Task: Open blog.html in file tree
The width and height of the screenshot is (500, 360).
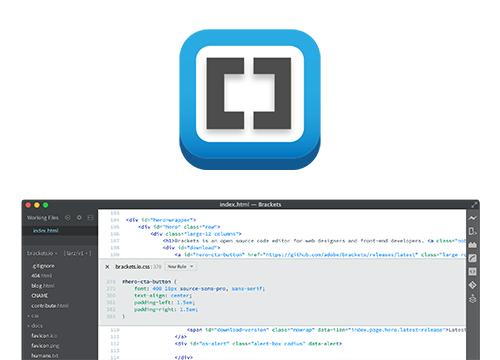Action: (43, 286)
